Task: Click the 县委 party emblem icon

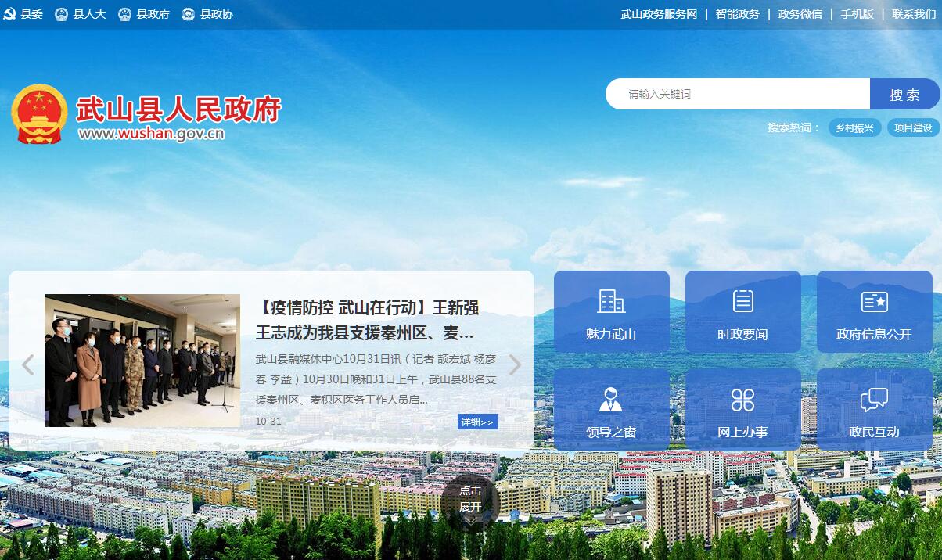Action: (x=10, y=14)
